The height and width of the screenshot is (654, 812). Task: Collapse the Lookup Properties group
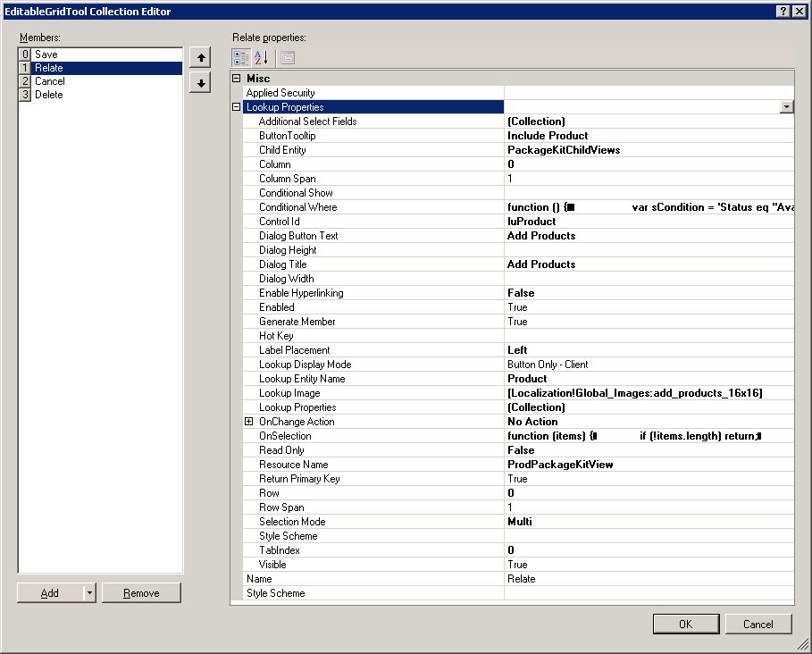click(x=237, y=107)
